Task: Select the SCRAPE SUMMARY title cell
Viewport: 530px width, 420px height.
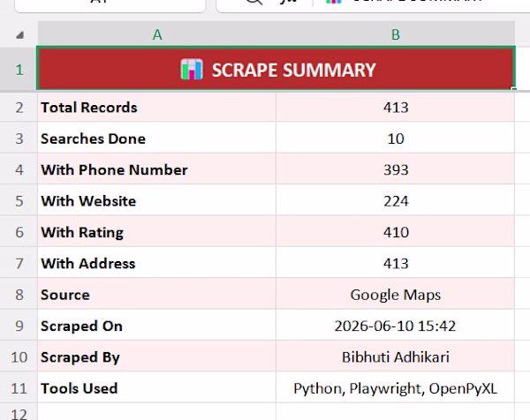Action: 276,69
